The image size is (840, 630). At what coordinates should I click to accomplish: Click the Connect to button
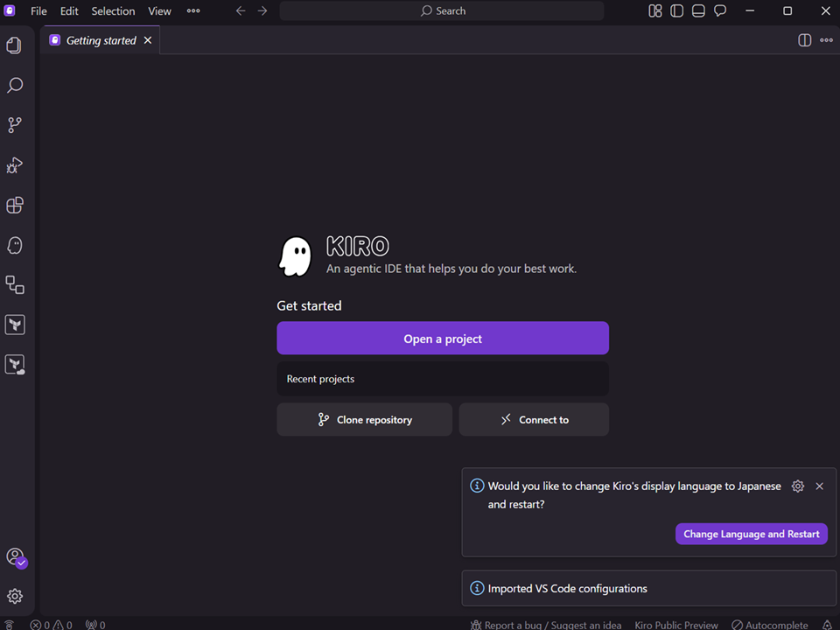pyautogui.click(x=534, y=419)
